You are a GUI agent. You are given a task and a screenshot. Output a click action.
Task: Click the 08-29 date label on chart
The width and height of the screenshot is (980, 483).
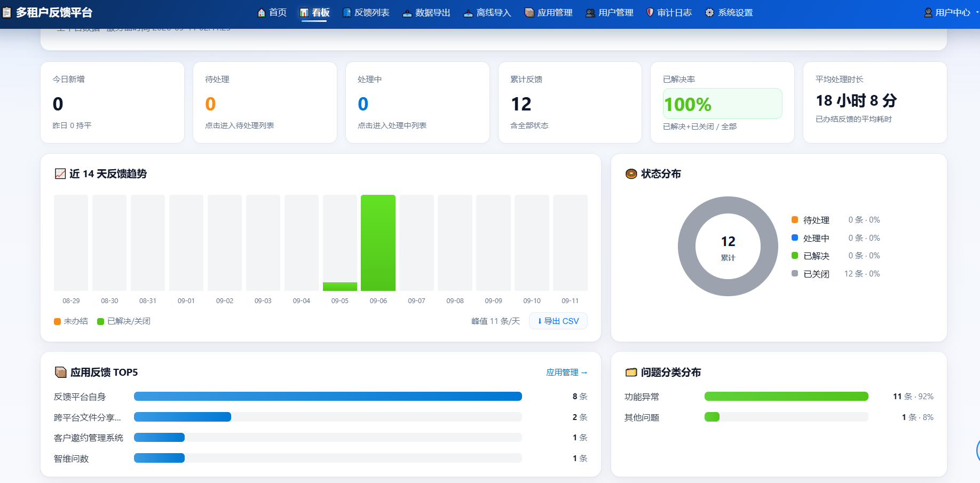[71, 301]
